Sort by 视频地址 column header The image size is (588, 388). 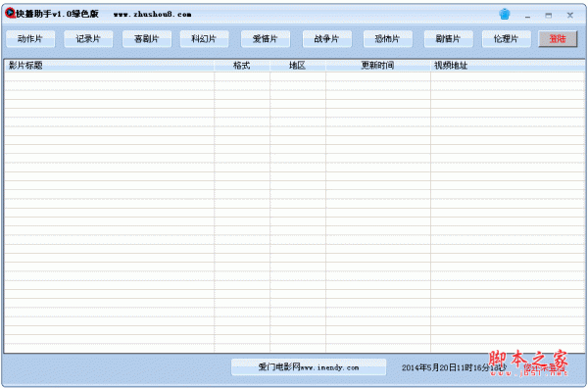coord(508,66)
